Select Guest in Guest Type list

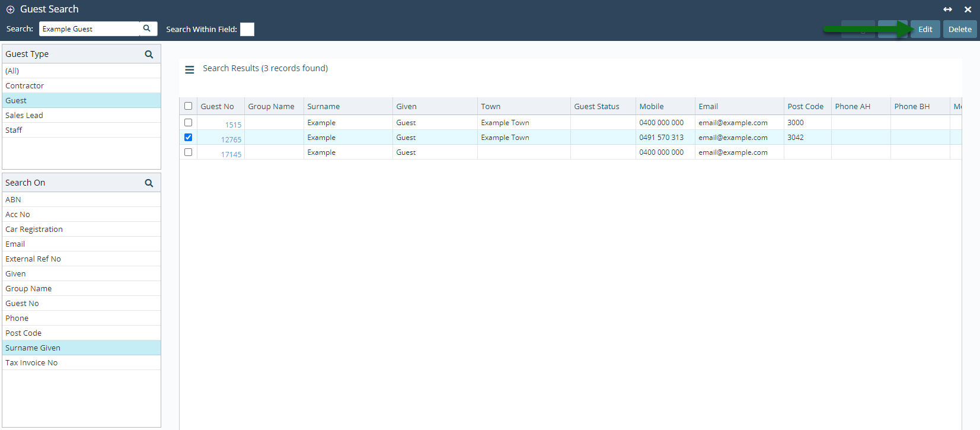click(81, 100)
